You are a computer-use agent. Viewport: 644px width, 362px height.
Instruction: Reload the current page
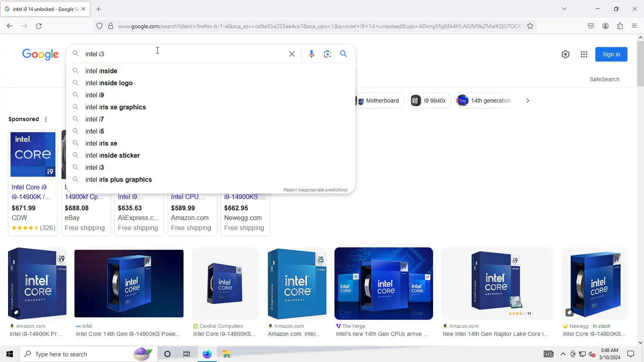(x=39, y=26)
